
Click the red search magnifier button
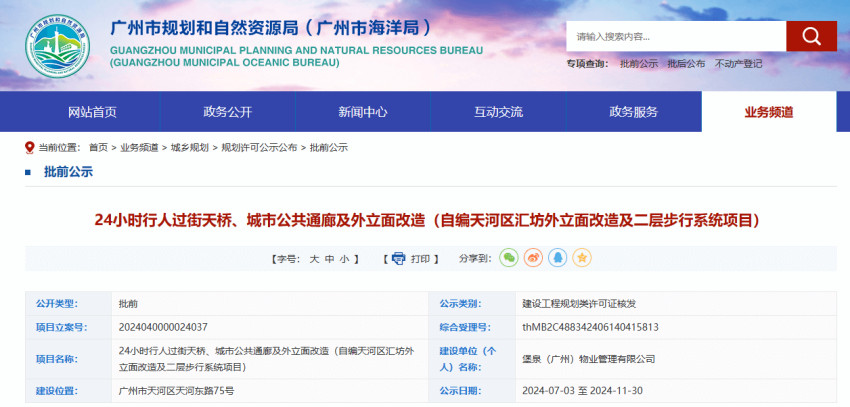811,36
